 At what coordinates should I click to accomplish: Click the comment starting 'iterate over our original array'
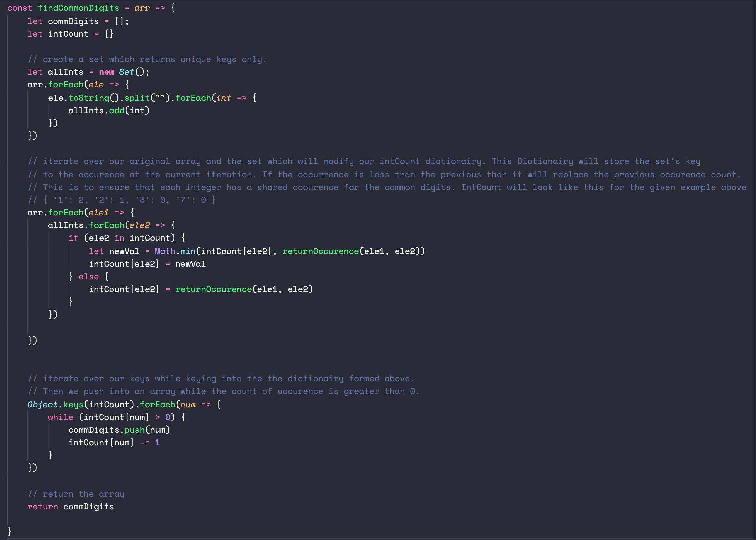364,161
